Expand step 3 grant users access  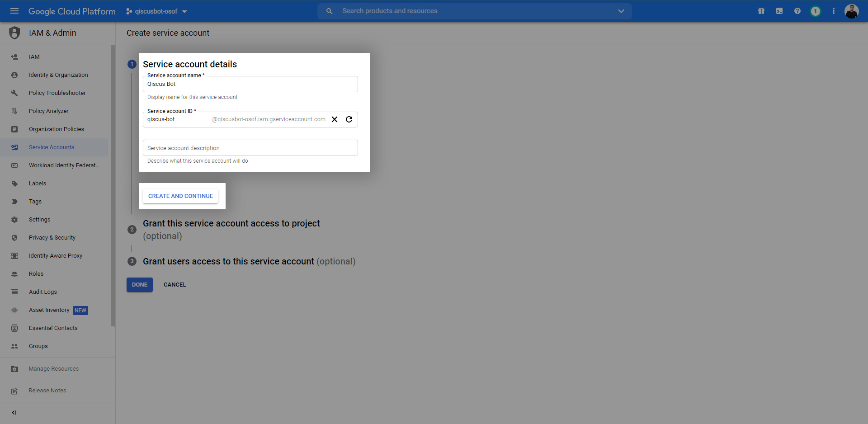tap(228, 261)
